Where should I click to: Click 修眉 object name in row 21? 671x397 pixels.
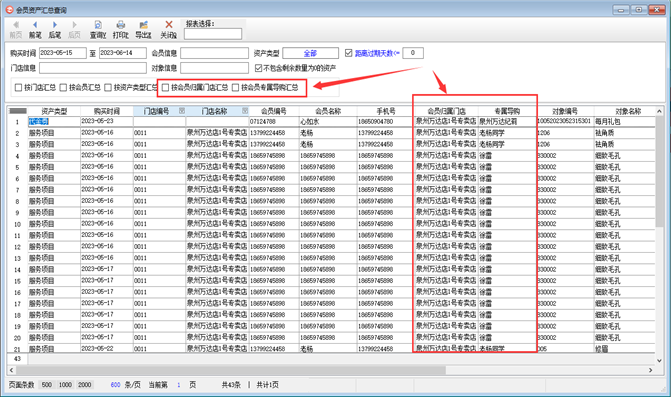(x=625, y=349)
